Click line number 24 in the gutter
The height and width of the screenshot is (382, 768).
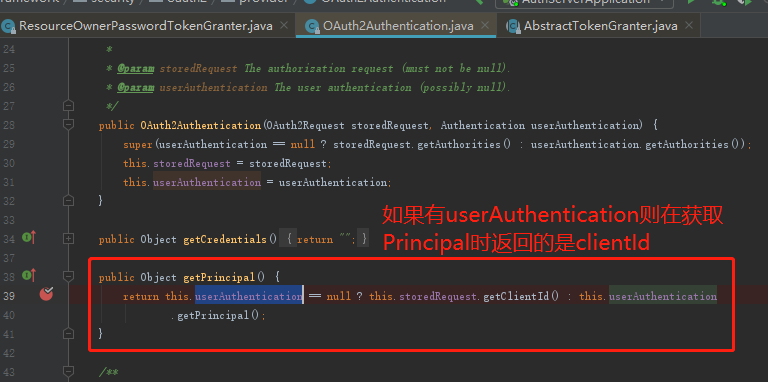click(9, 49)
